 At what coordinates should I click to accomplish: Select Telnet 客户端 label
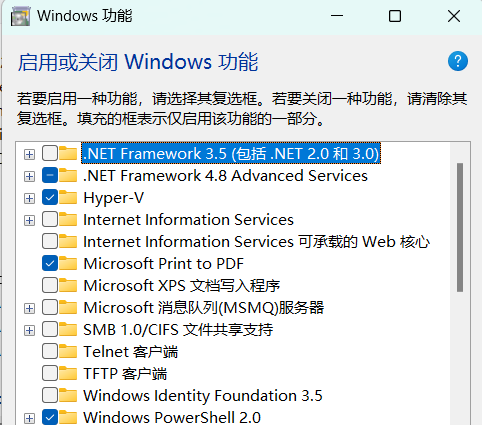[130, 352]
